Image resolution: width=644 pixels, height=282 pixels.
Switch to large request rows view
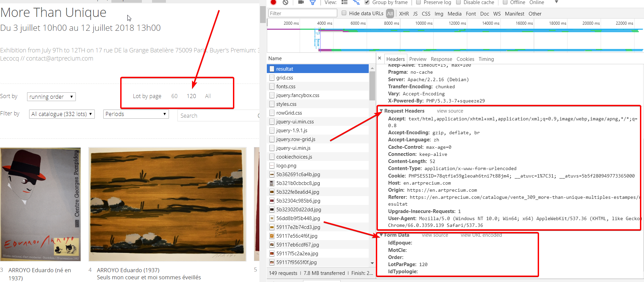tap(344, 2)
